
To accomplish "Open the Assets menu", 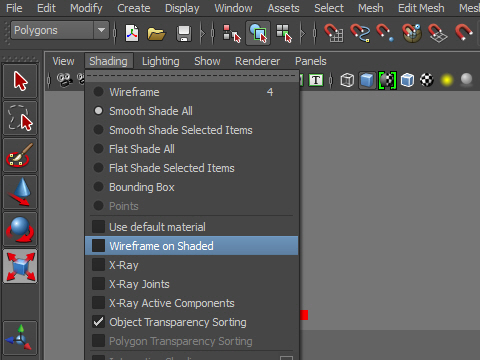I will click(x=283, y=8).
